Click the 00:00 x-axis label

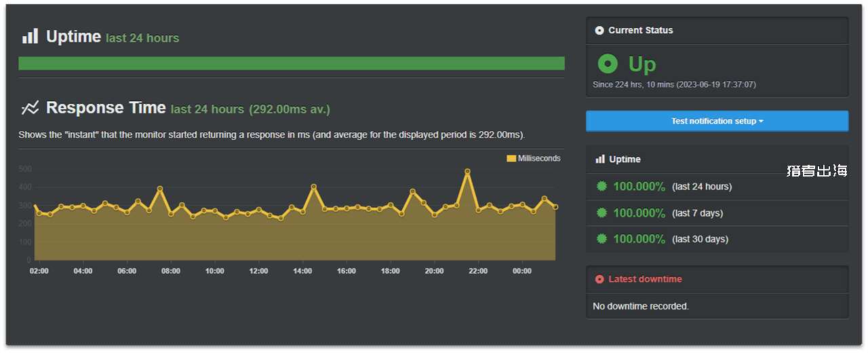click(x=522, y=271)
